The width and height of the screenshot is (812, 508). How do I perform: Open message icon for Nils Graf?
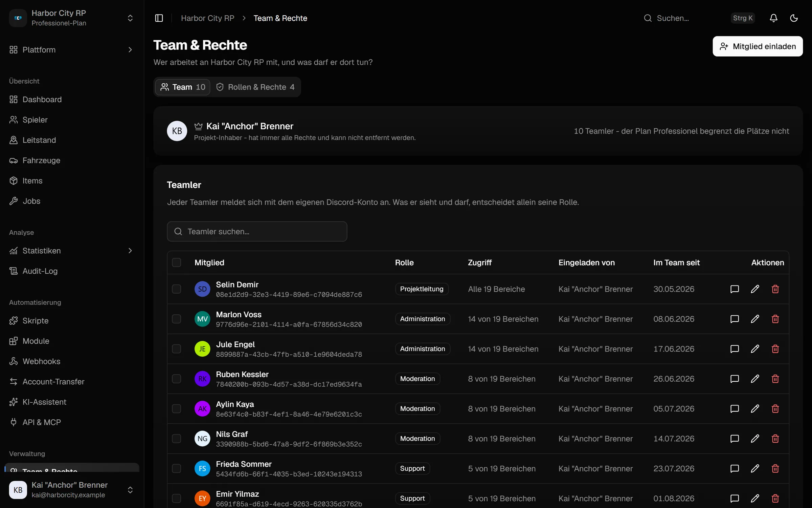[x=735, y=439]
